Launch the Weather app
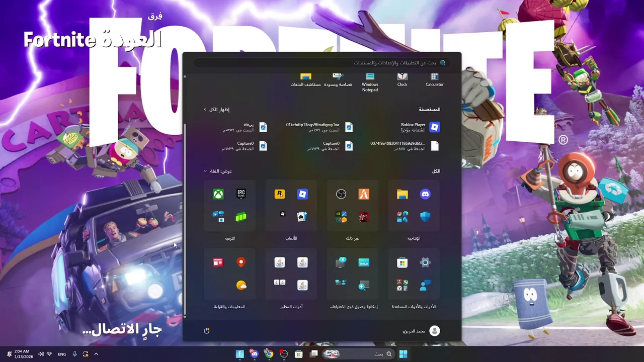Image resolution: width=644 pixels, height=362 pixels. tap(241, 285)
